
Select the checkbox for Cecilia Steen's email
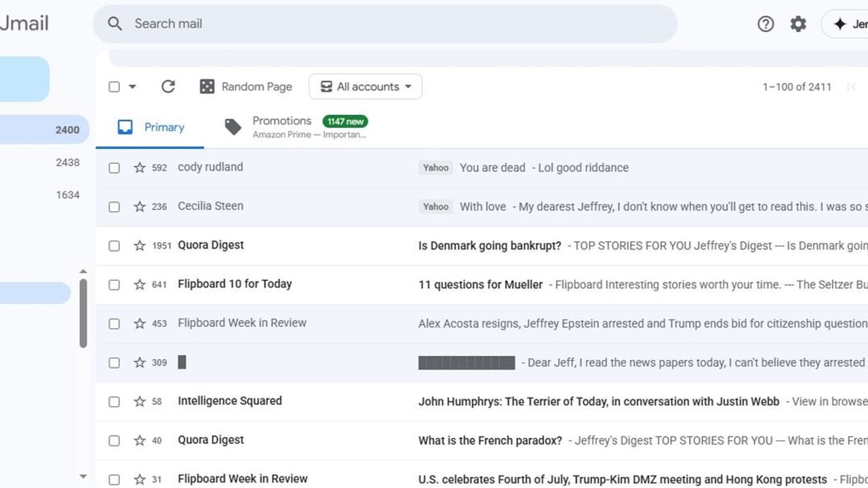114,206
